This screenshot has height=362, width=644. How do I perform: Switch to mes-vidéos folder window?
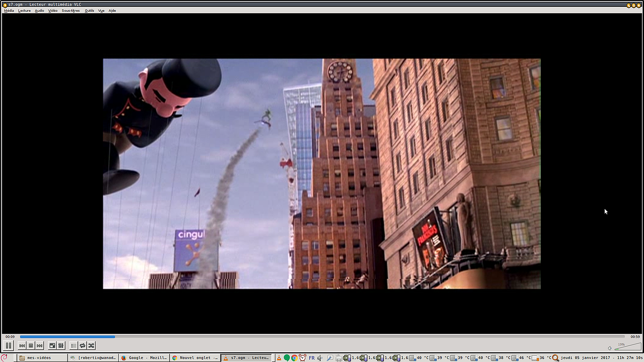[42, 358]
